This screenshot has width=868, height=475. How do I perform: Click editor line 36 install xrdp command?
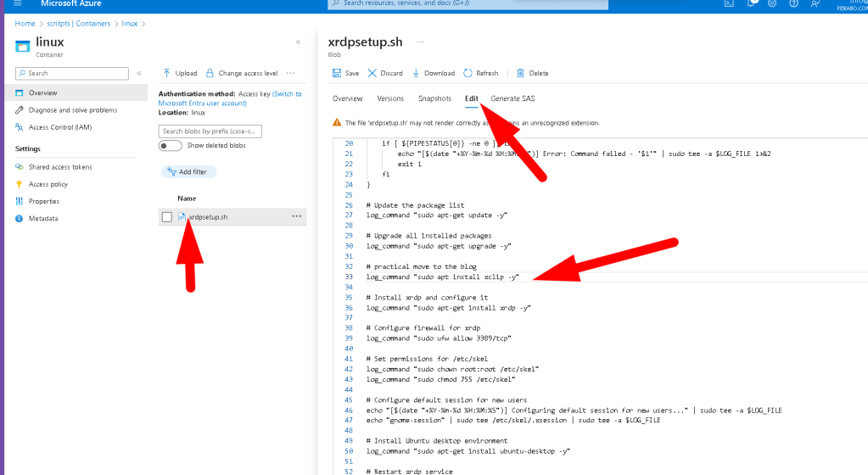[448, 308]
